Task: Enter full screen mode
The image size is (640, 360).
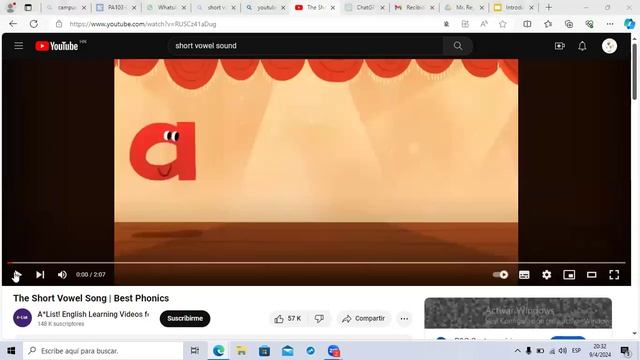Action: point(614,275)
